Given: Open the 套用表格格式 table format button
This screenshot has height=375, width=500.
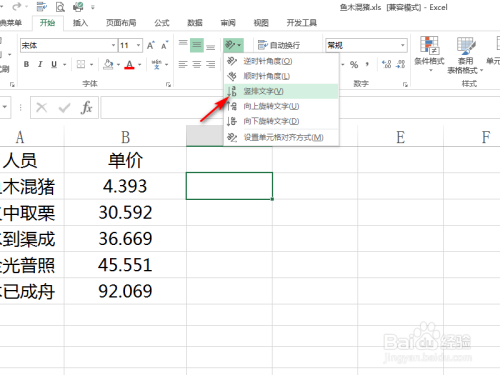Looking at the screenshot, I should point(465,55).
